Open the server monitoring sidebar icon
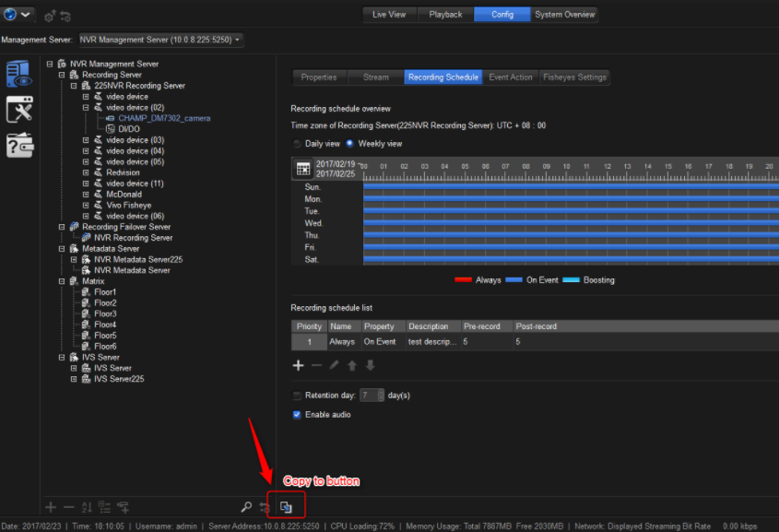This screenshot has width=779, height=532. point(19,74)
